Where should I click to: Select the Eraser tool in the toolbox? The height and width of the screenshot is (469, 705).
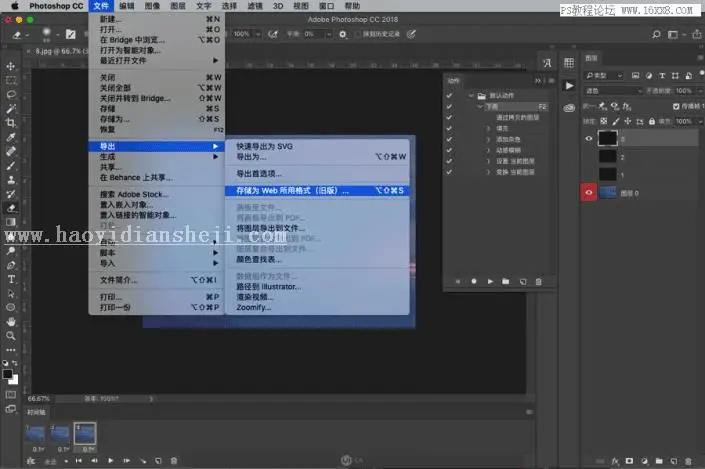tap(11, 208)
